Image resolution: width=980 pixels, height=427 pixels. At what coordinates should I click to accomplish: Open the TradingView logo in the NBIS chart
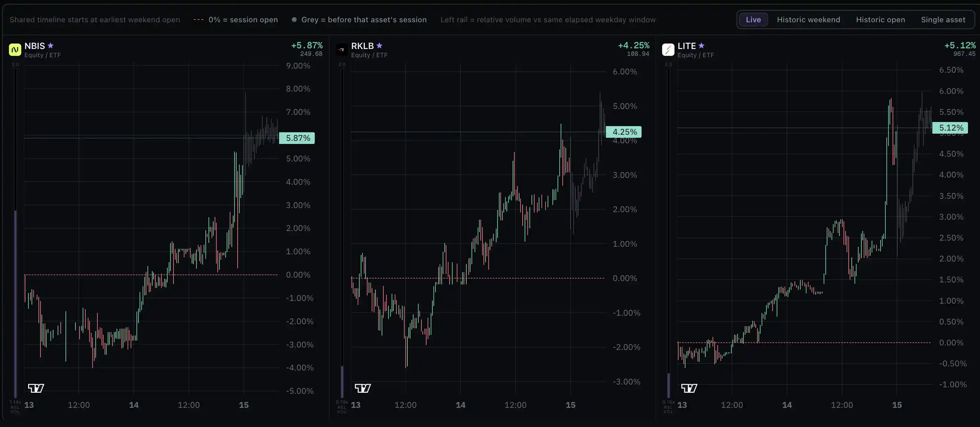click(x=36, y=388)
